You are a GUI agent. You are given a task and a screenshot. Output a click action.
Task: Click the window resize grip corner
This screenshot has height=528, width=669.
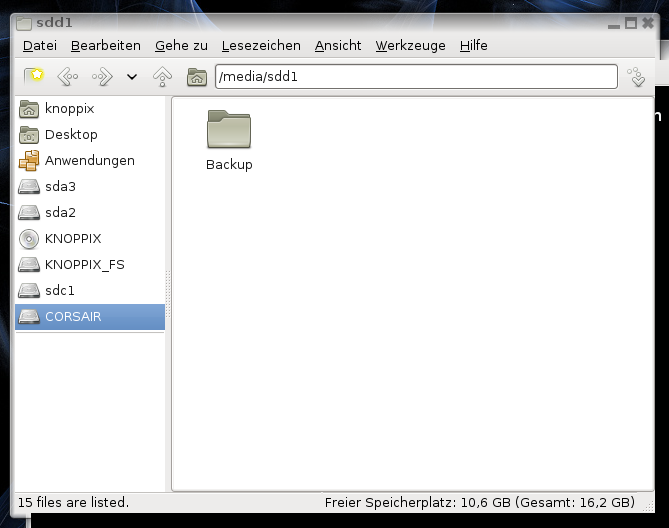(649, 506)
